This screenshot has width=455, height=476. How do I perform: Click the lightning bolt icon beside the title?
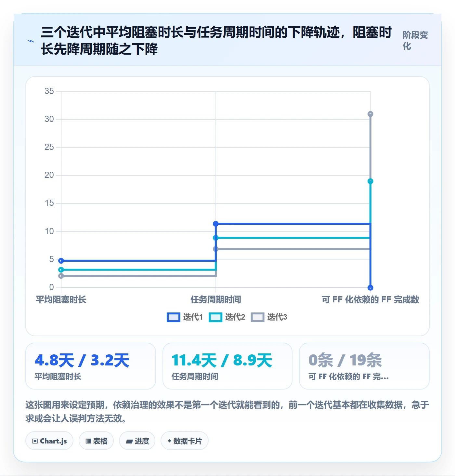[x=31, y=41]
